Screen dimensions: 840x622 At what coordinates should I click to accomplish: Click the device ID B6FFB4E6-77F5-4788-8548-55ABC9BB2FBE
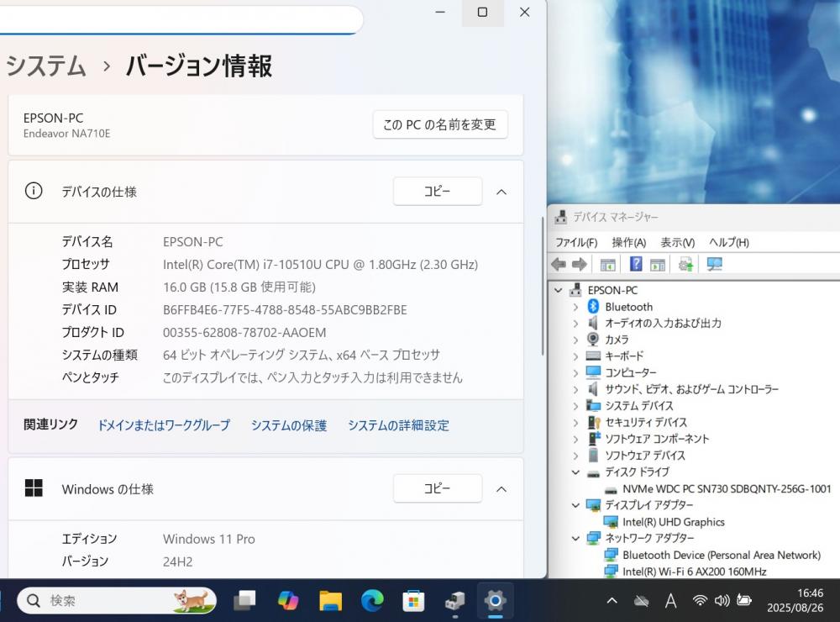coord(285,310)
